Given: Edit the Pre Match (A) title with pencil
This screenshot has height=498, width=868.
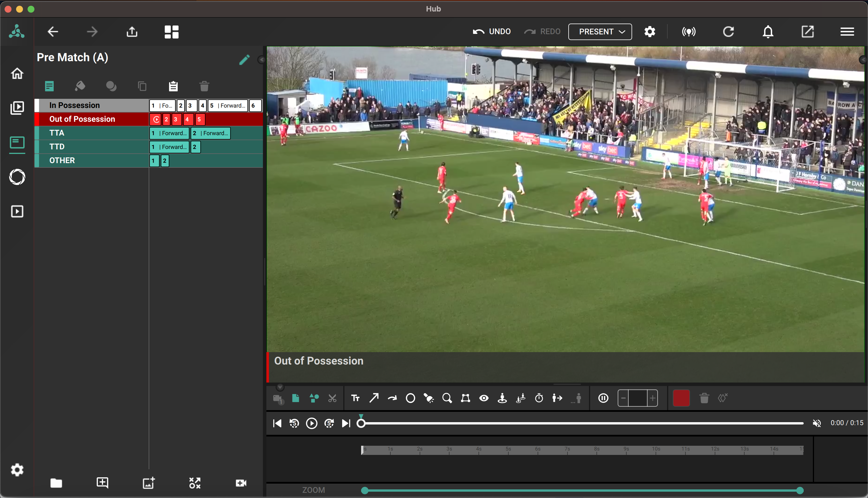Looking at the screenshot, I should click(x=244, y=59).
